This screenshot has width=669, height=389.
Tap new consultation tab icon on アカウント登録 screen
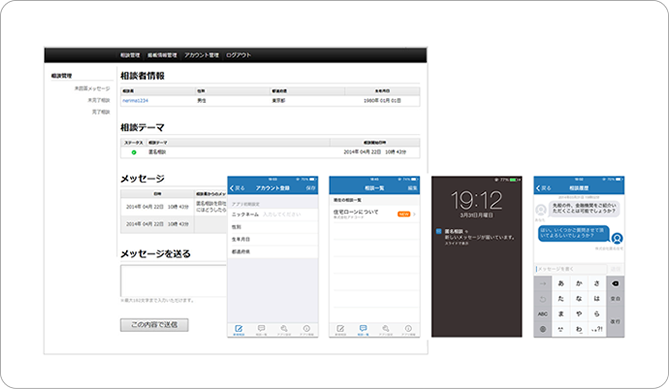pos(239,329)
